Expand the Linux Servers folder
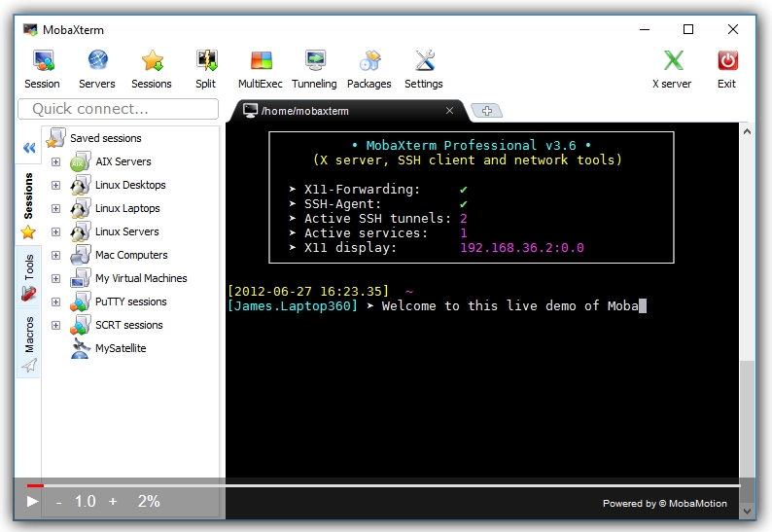772x532 pixels. [55, 231]
